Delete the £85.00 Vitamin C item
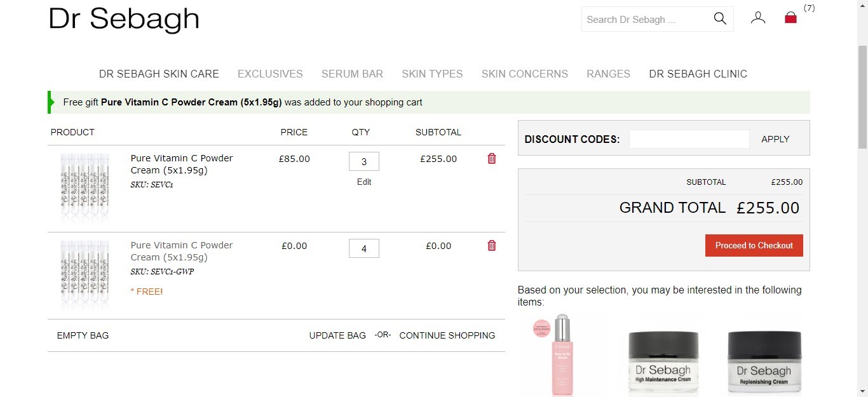Screen dimensions: 868x397 pyautogui.click(x=492, y=159)
